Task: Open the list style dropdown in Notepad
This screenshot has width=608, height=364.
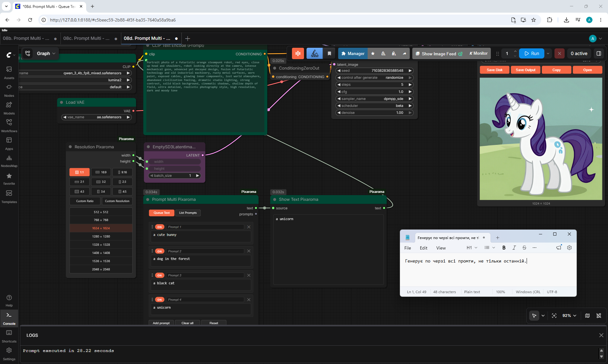Action: point(490,248)
